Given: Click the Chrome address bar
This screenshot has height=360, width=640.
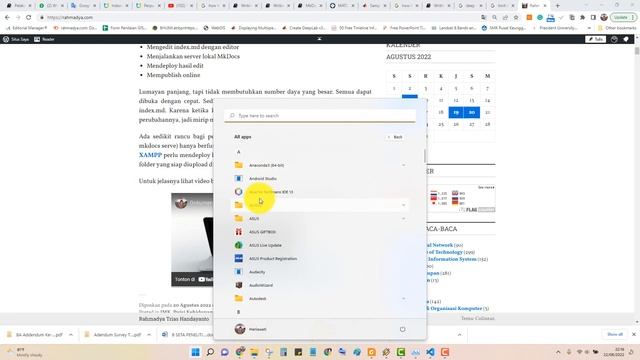Looking at the screenshot, I should coord(261,18).
